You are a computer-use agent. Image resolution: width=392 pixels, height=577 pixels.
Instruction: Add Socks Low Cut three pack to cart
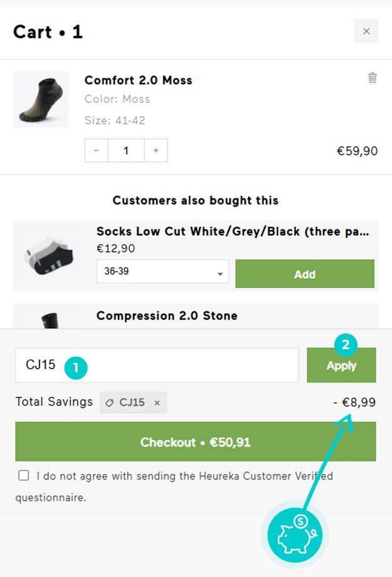click(x=305, y=274)
